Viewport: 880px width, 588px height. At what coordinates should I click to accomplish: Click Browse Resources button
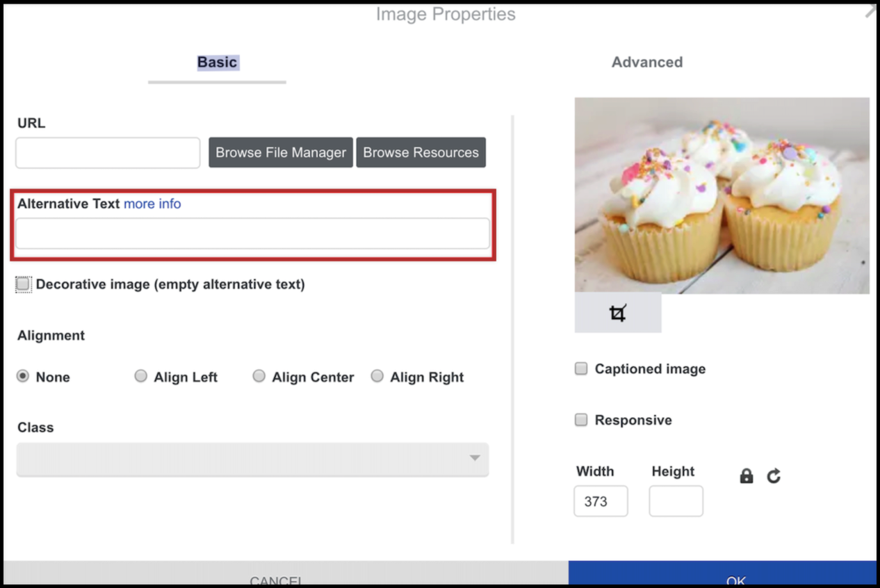[421, 152]
